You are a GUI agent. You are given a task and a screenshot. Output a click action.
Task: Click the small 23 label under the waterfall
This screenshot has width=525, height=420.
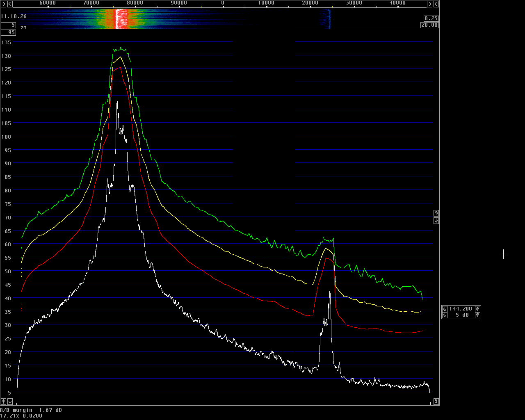click(24, 27)
